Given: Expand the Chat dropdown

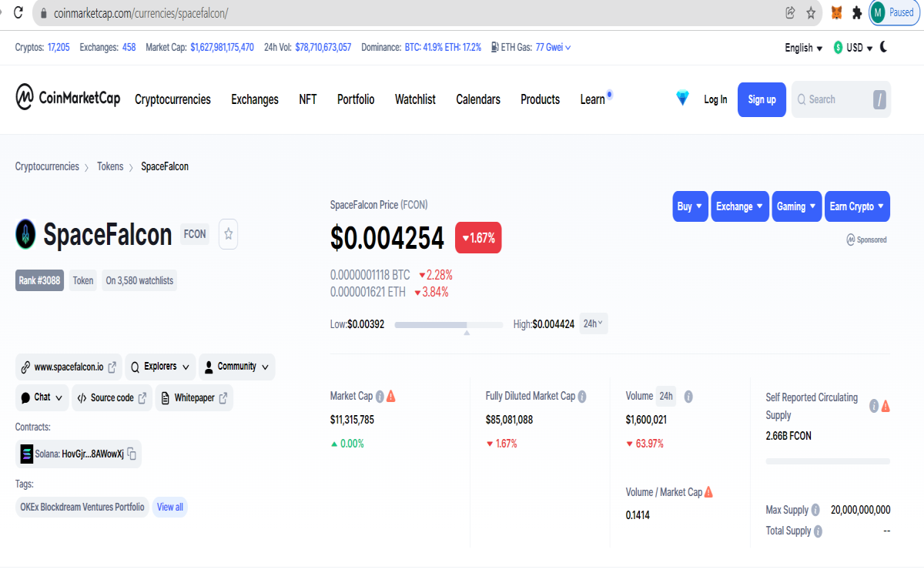Looking at the screenshot, I should click(x=42, y=397).
